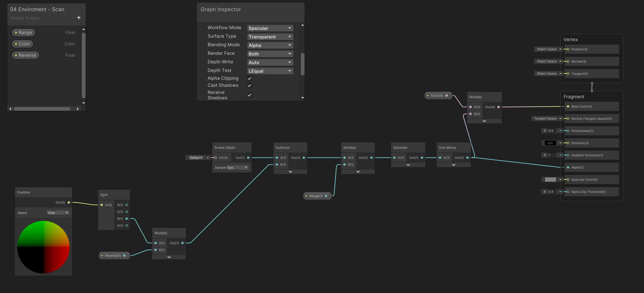644x293 pixels.
Task: Click the Split node B(1) output port
Action: [126, 219]
